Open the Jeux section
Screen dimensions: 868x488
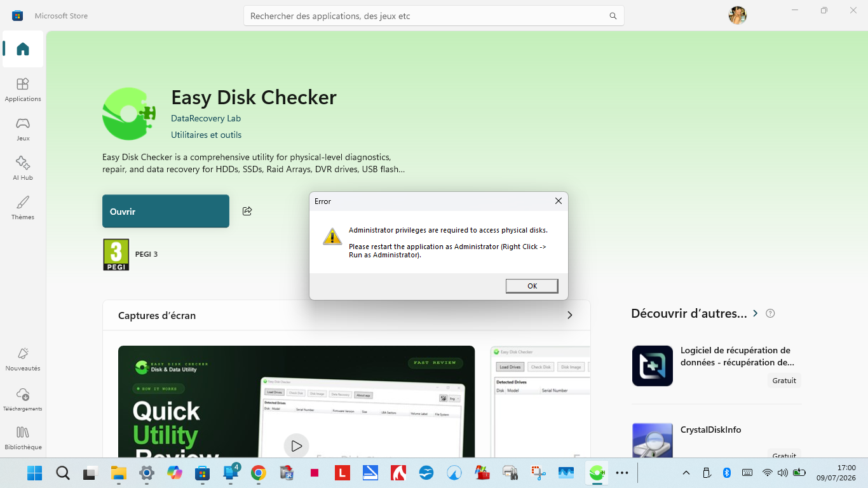[x=23, y=129]
